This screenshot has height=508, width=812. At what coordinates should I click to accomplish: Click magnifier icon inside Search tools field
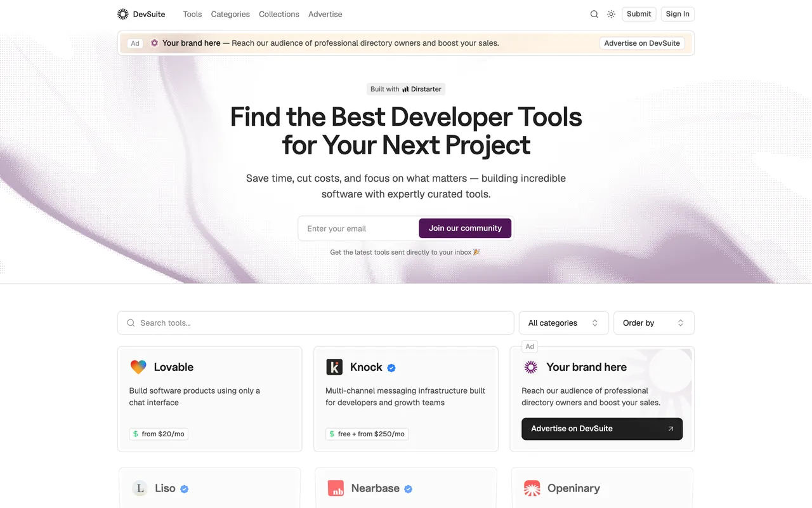(x=131, y=323)
